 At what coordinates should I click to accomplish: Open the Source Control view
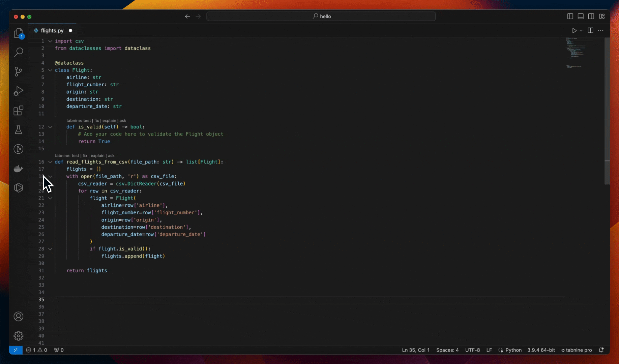(x=19, y=71)
